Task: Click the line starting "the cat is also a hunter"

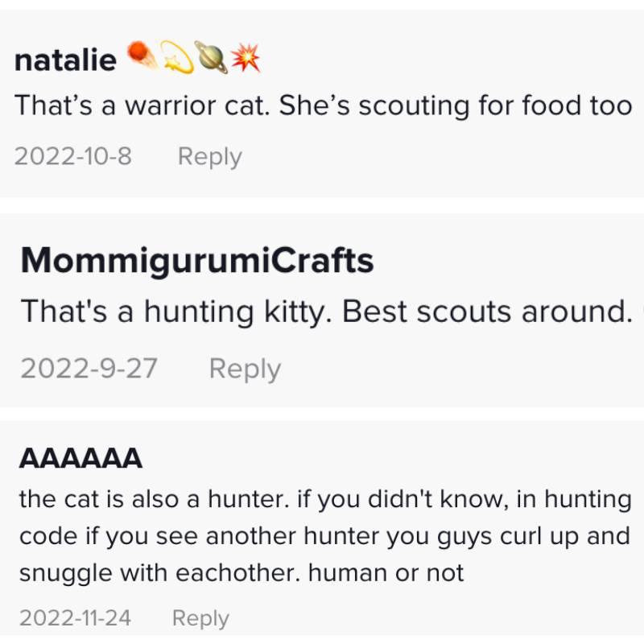Action: (x=325, y=499)
